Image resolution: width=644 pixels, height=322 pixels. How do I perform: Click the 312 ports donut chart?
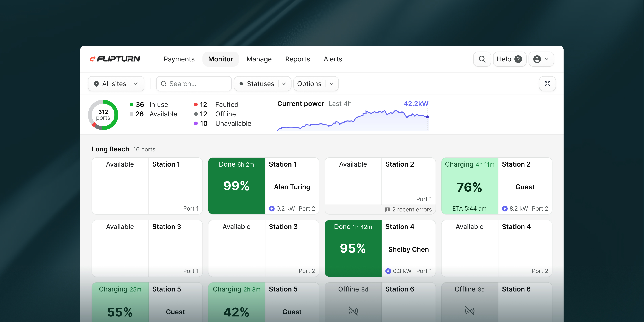[103, 115]
